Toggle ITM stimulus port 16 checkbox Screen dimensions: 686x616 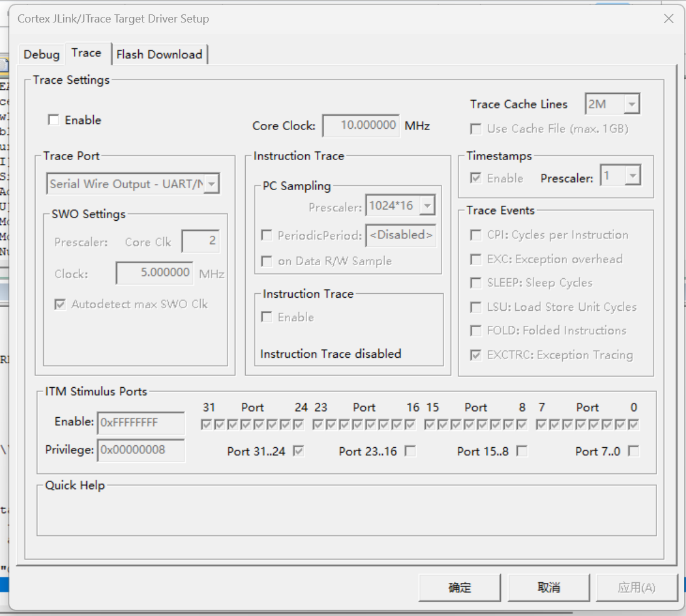point(410,425)
